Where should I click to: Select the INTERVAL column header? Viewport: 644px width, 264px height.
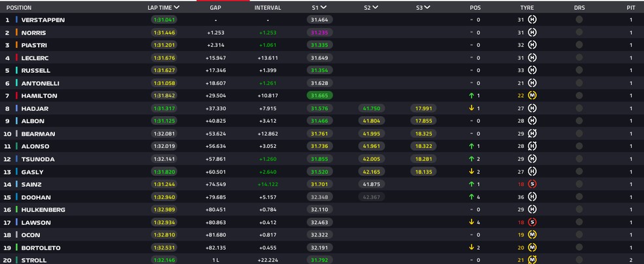tap(268, 8)
